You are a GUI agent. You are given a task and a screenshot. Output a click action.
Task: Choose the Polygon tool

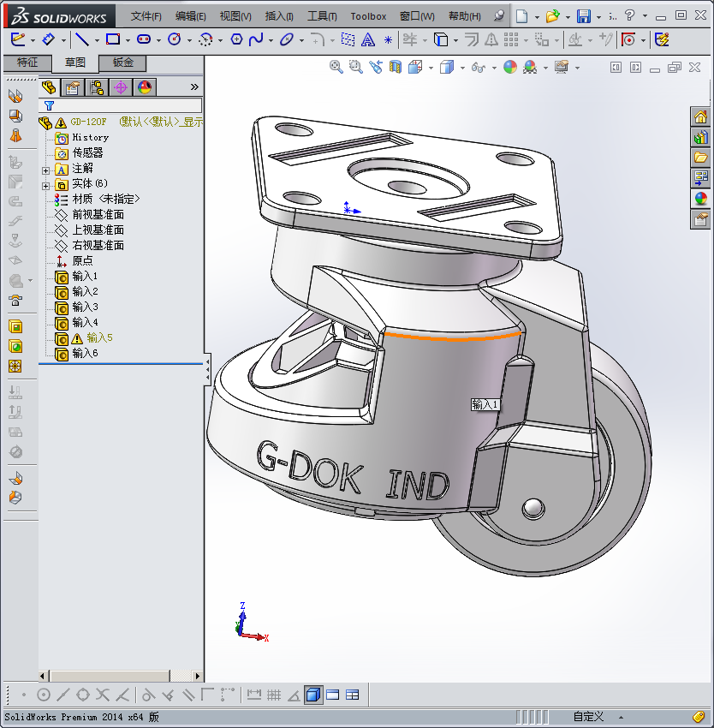[x=236, y=39]
